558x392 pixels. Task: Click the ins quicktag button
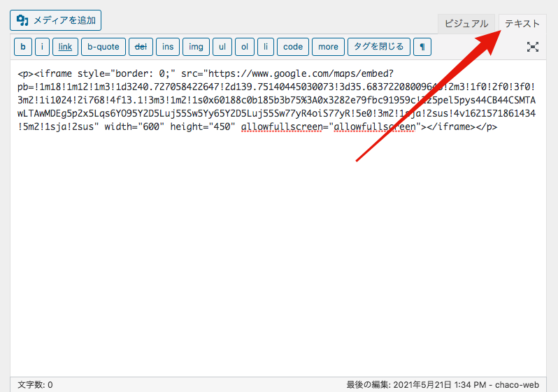[168, 47]
